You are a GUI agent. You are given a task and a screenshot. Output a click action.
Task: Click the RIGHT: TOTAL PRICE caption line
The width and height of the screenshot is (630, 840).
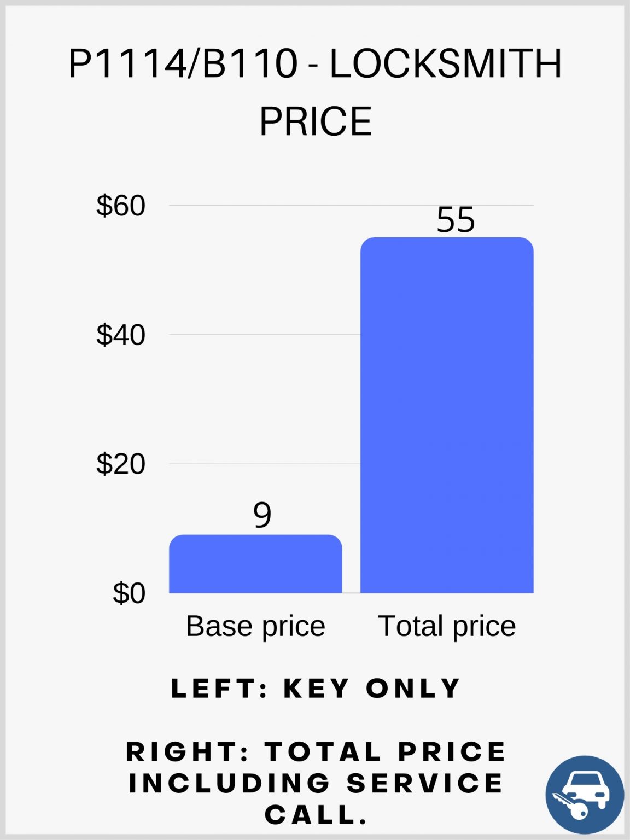pyautogui.click(x=316, y=751)
